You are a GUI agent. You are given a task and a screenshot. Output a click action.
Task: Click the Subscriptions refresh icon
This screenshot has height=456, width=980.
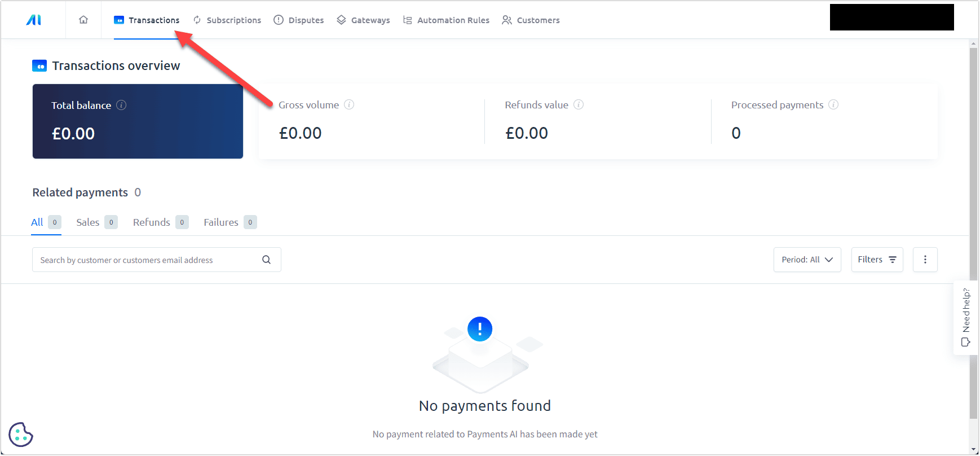pos(196,20)
